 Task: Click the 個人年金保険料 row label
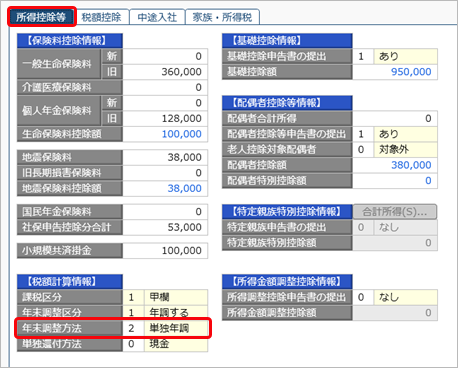click(59, 111)
